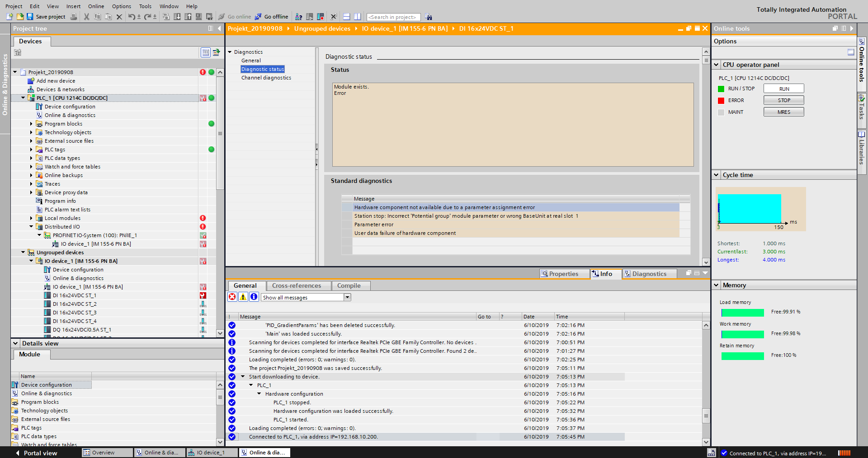Click the red error status icon for Local modules
The image size is (868, 458).
(x=203, y=218)
